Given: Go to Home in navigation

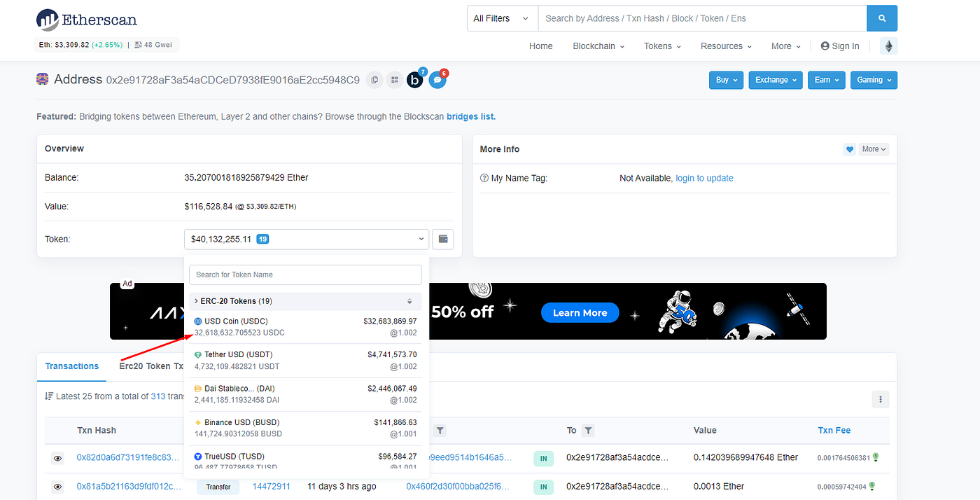Looking at the screenshot, I should coord(540,46).
